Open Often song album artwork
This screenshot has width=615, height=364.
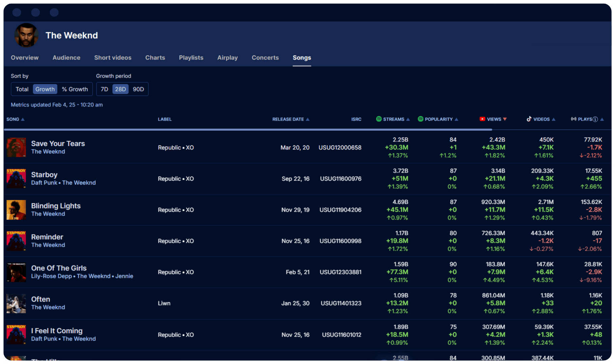[x=16, y=303]
